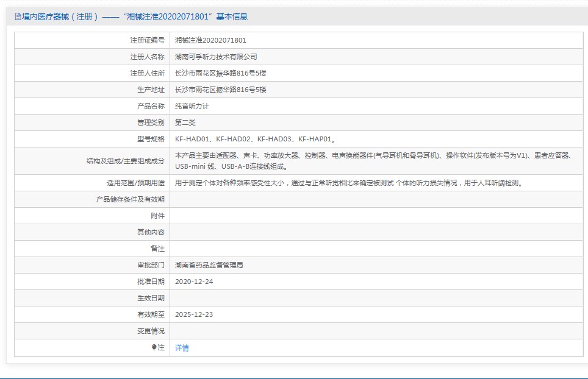
Task: Click the 备注 label
Action: (157, 249)
